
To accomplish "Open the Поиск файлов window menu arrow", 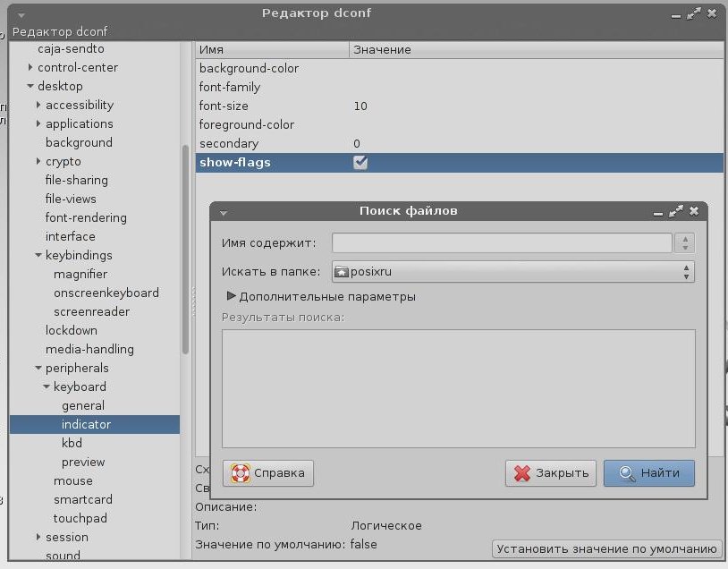I will [x=224, y=213].
